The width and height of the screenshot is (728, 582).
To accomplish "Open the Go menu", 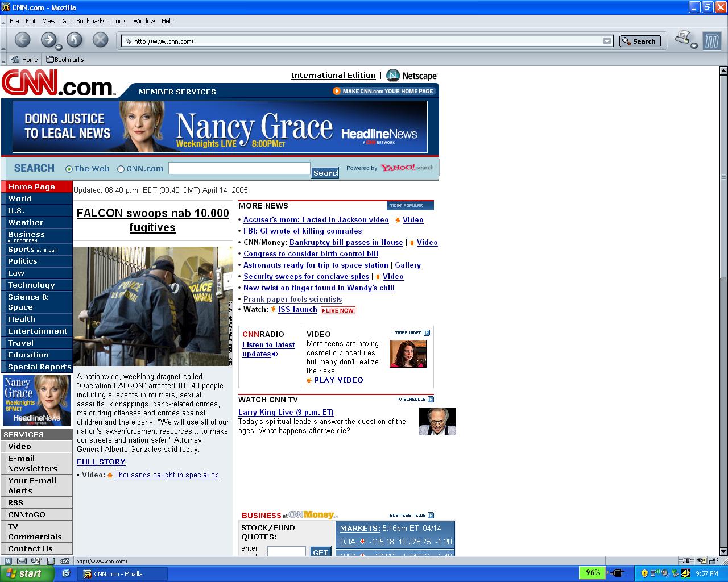I will [66, 21].
